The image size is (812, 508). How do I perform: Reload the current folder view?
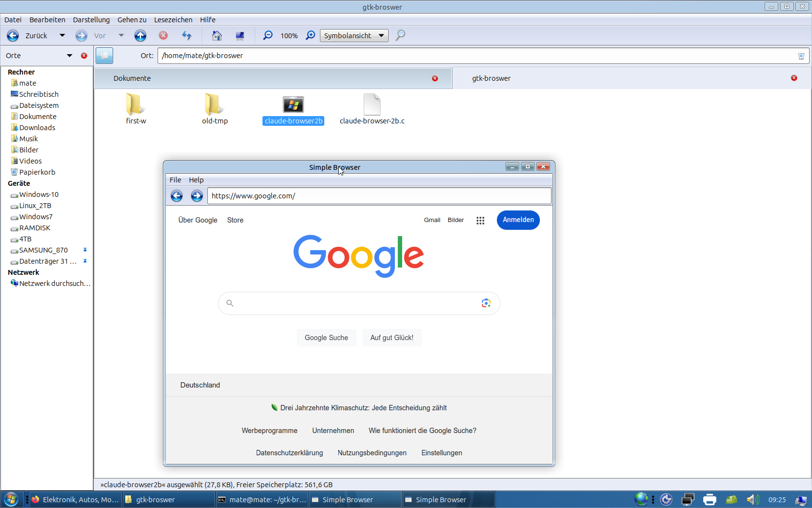click(x=187, y=35)
